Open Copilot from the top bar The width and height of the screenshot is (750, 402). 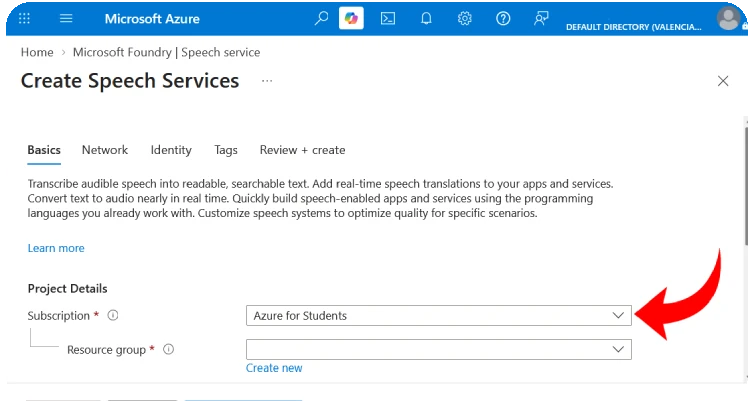[351, 18]
